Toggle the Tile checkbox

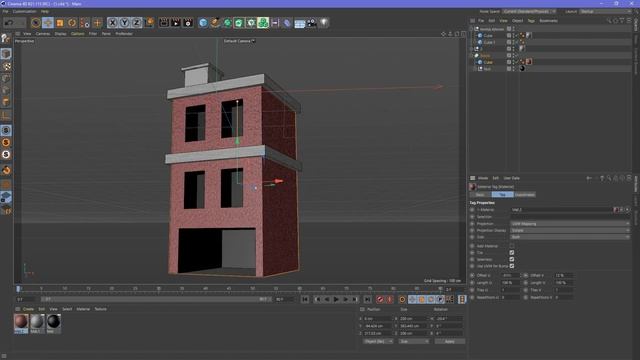tap(511, 253)
